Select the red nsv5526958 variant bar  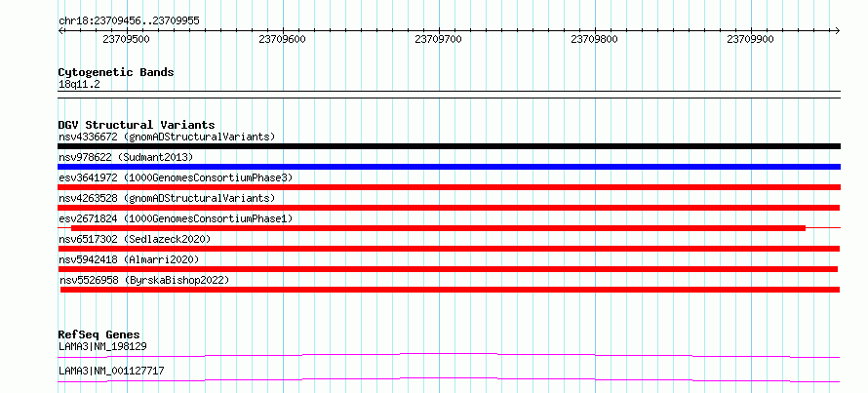(x=450, y=290)
